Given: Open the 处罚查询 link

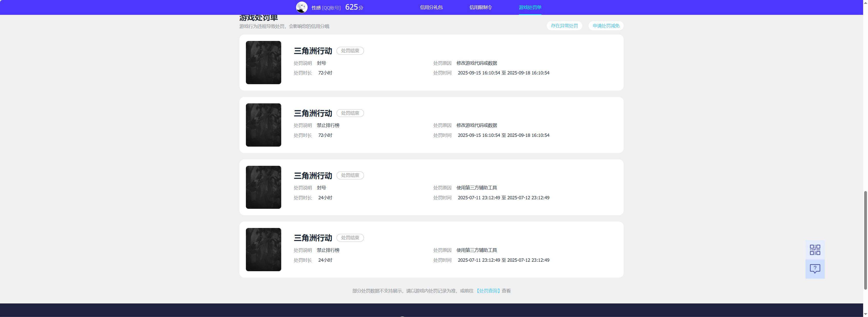Looking at the screenshot, I should click(x=488, y=291).
